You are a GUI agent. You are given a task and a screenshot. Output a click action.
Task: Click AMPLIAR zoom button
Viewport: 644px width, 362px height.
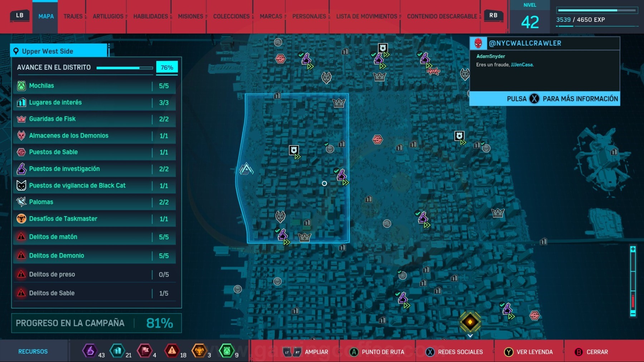pos(306,352)
